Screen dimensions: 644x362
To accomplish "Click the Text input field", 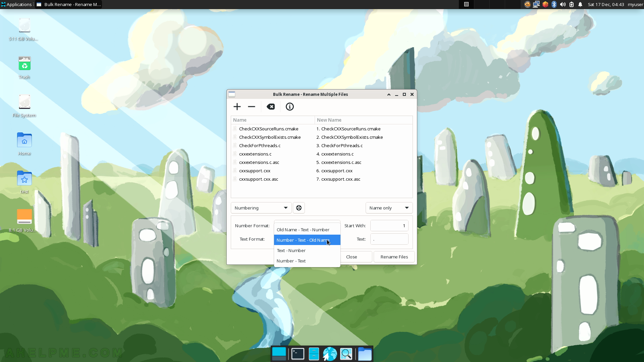I will click(389, 239).
